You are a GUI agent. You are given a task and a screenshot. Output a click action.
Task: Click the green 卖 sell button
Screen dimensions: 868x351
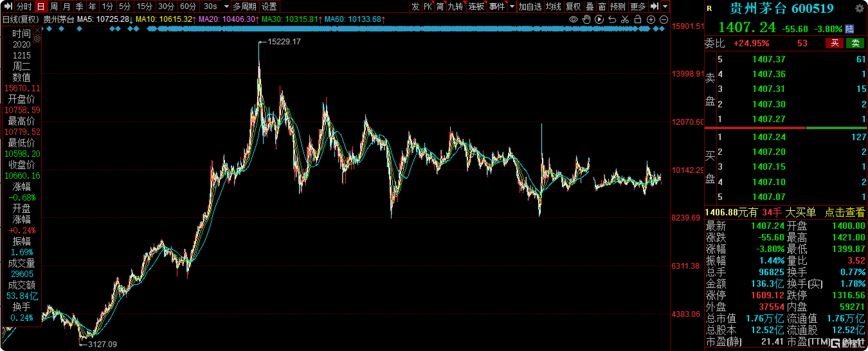(x=855, y=43)
